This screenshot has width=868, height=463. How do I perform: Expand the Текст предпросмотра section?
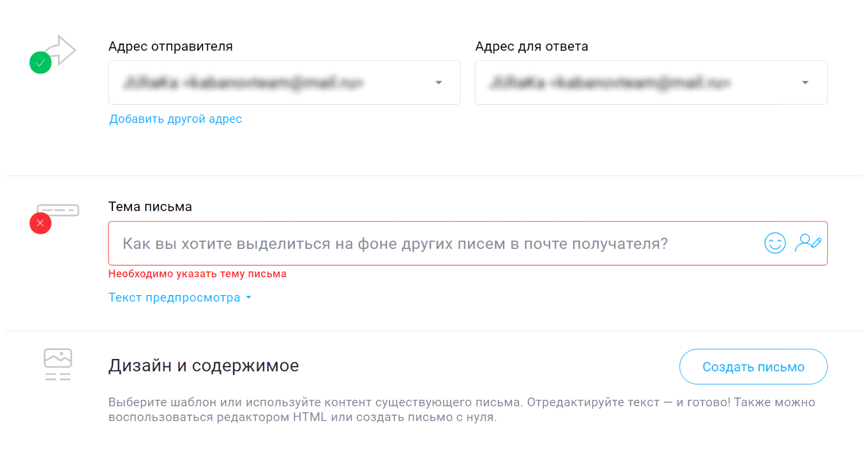click(x=180, y=297)
